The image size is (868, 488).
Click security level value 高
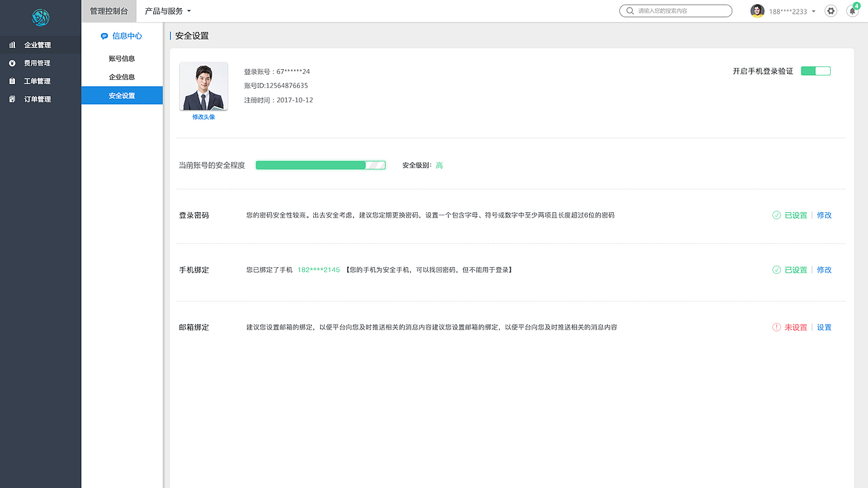click(x=439, y=165)
